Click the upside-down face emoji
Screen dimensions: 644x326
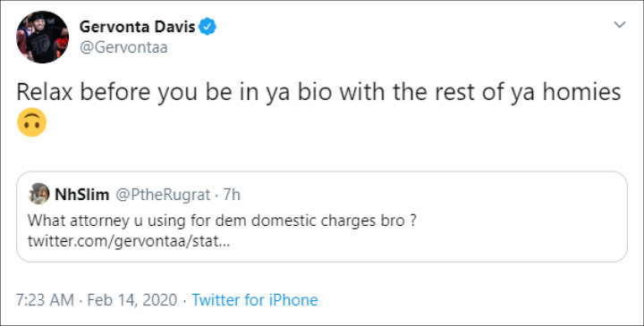(x=31, y=122)
